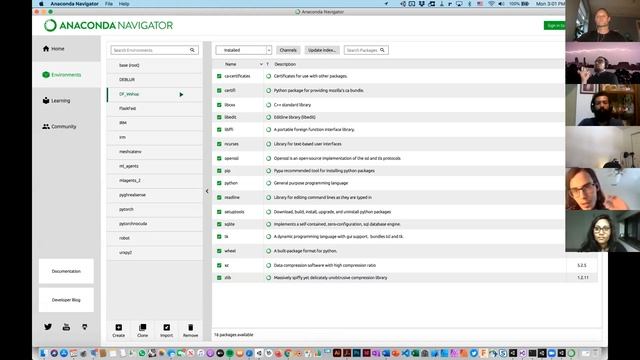Open the GitHub icon link in sidebar
640x360 pixels.
click(84, 327)
